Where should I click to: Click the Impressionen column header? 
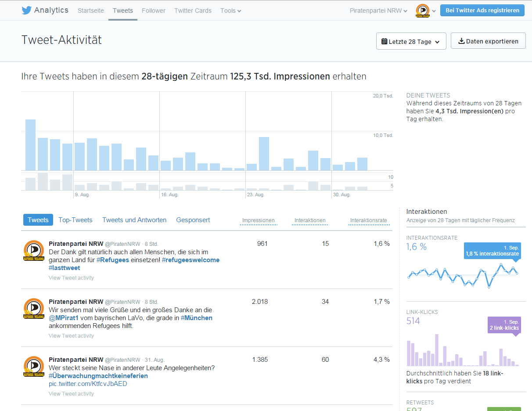[259, 220]
